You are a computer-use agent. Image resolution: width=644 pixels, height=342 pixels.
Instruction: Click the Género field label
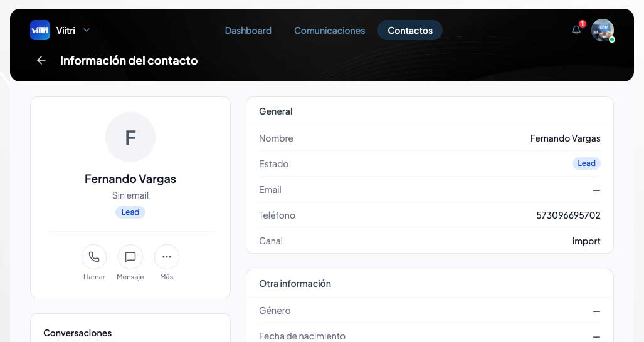click(275, 311)
